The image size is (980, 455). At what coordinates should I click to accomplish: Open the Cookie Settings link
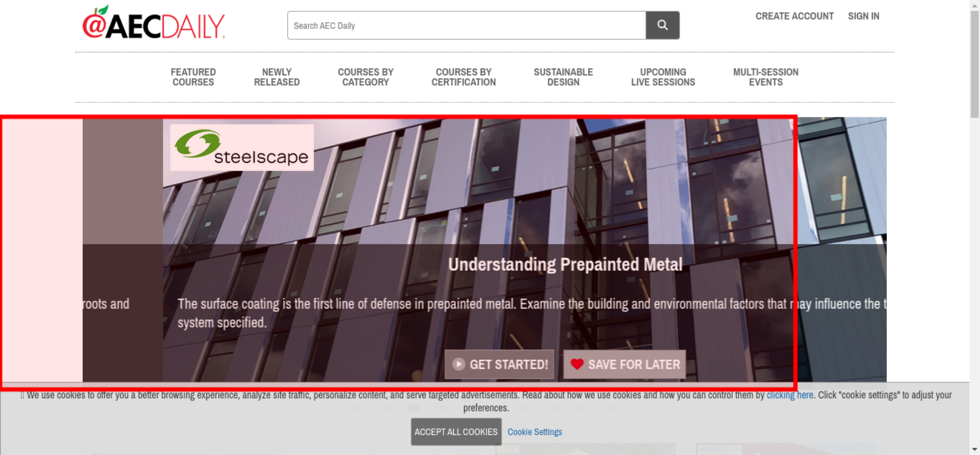point(535,432)
